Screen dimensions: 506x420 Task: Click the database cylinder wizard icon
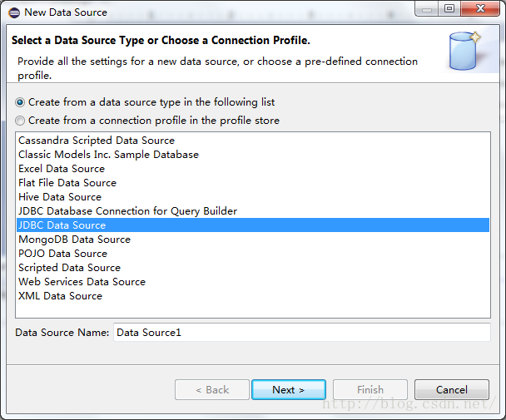point(464,51)
